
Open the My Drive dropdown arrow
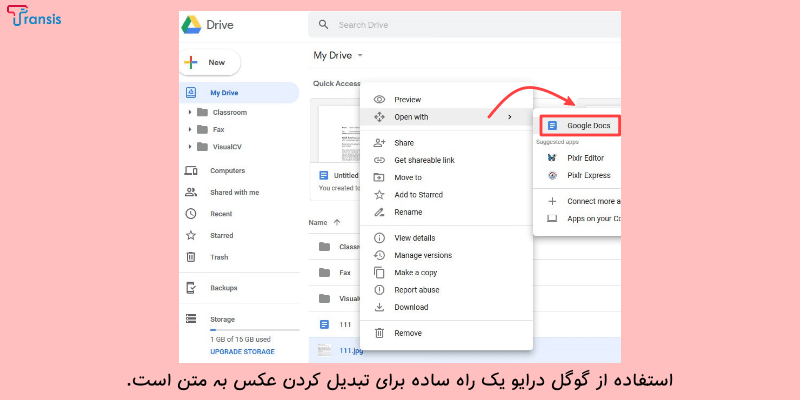[360, 55]
